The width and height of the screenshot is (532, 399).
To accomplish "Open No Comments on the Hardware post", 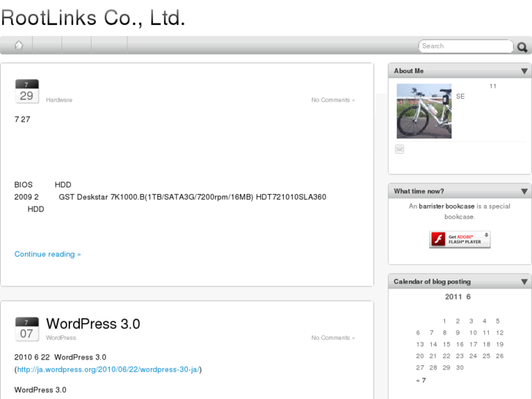I will (333, 100).
